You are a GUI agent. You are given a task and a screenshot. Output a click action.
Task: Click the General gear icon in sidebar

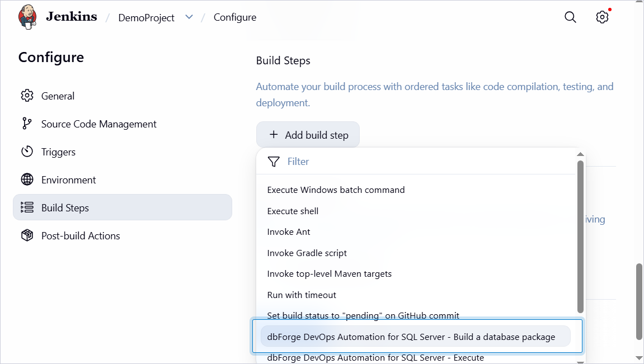(27, 96)
